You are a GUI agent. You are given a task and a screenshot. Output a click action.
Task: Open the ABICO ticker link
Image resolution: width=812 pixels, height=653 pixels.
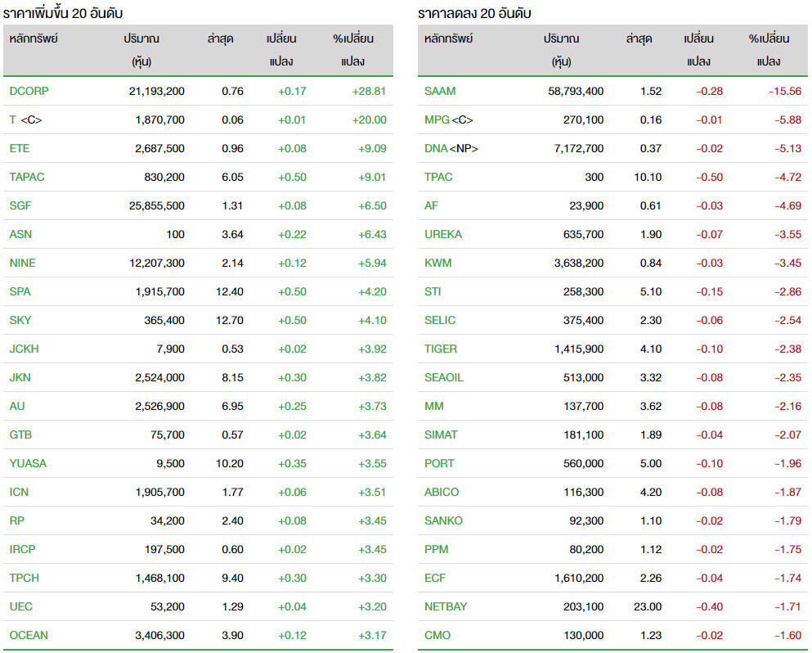click(x=442, y=492)
